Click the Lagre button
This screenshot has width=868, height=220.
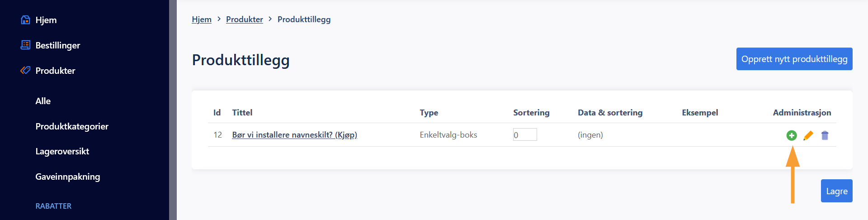[837, 191]
